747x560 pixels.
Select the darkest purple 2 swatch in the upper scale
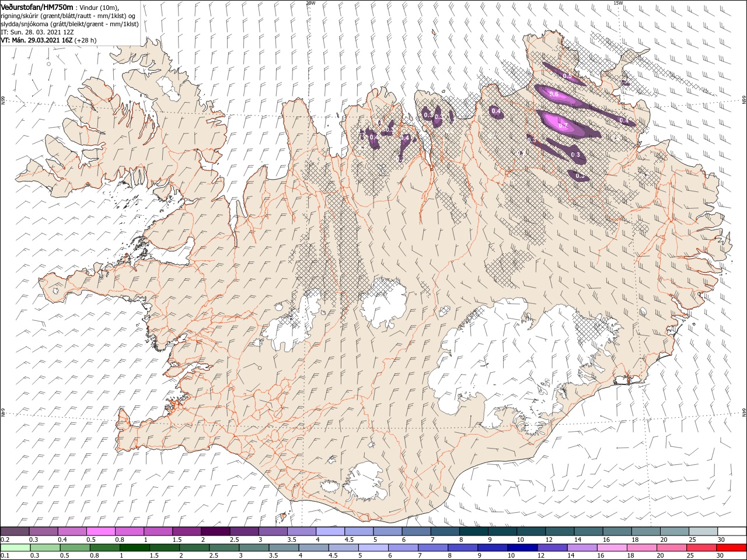[x=215, y=531]
